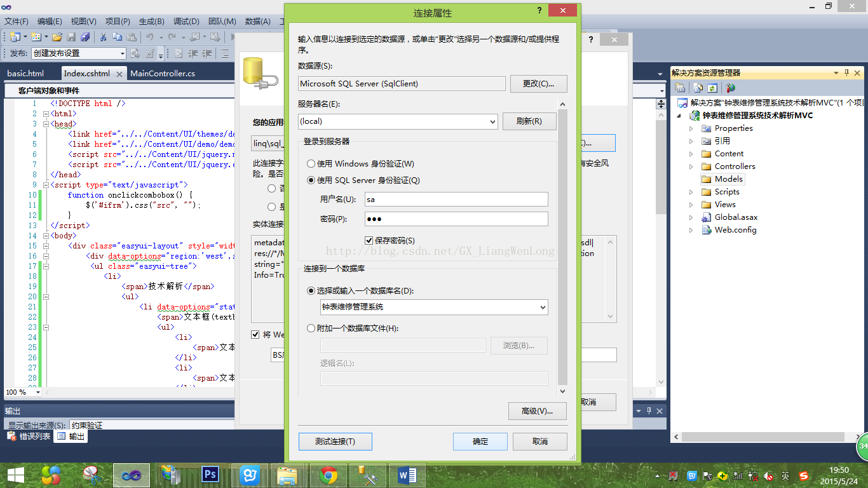Click the Save All toolbar icon
868x488 pixels.
pyautogui.click(x=85, y=37)
